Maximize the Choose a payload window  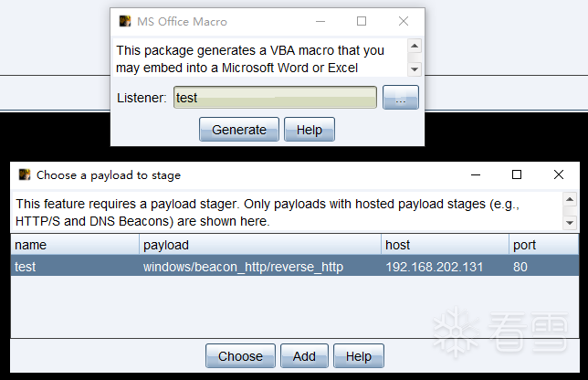pos(517,174)
